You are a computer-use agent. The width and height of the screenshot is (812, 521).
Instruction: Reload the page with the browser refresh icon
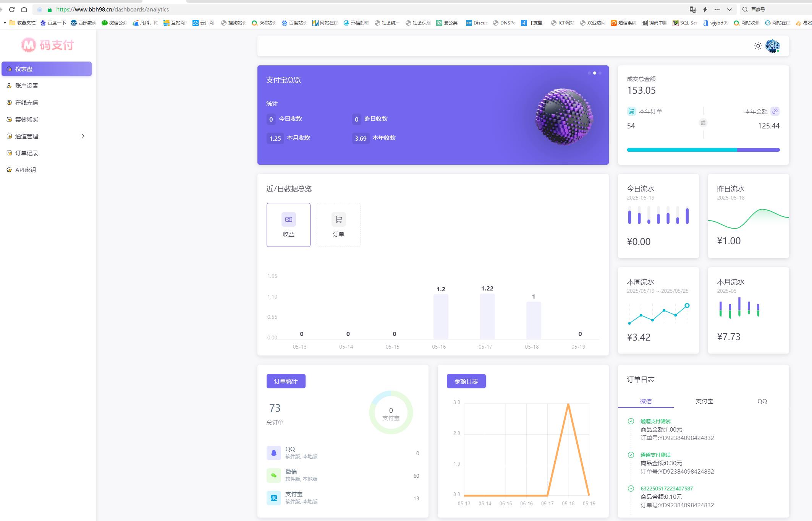[x=12, y=10]
